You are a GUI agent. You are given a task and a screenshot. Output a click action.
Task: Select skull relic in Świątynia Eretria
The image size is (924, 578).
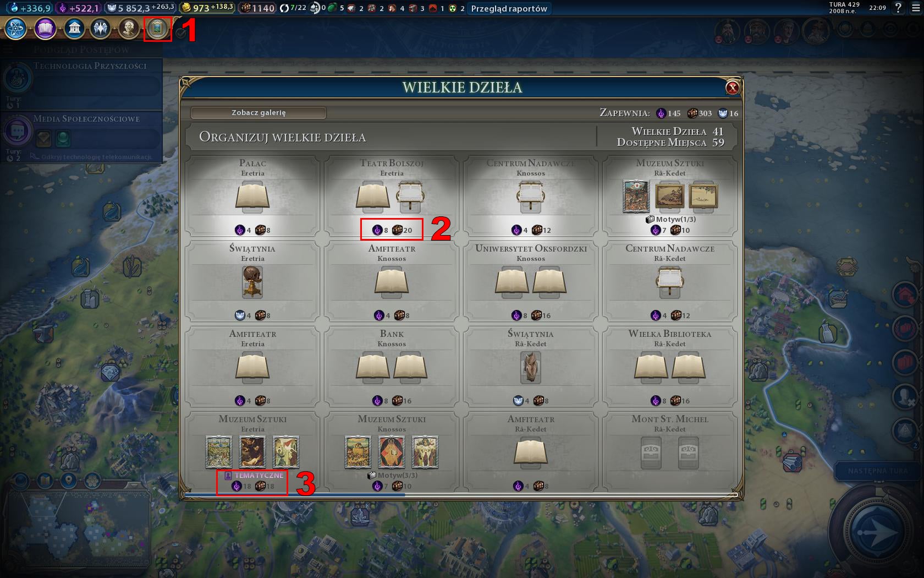pyautogui.click(x=252, y=281)
